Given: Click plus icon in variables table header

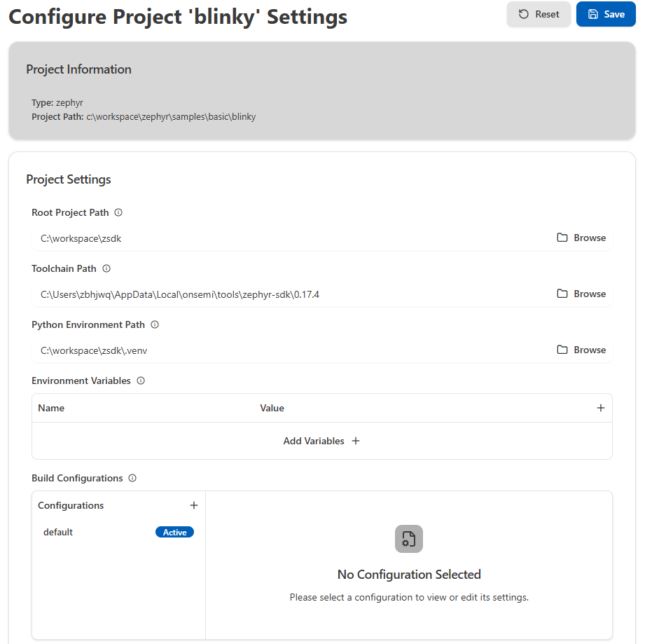Looking at the screenshot, I should pyautogui.click(x=600, y=408).
